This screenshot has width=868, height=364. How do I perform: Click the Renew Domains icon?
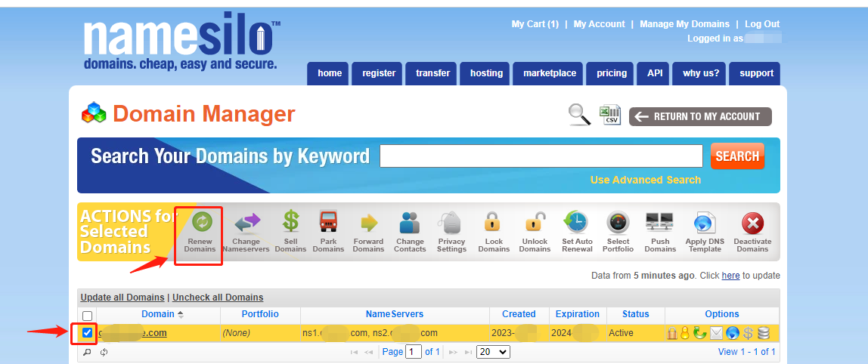pos(200,223)
